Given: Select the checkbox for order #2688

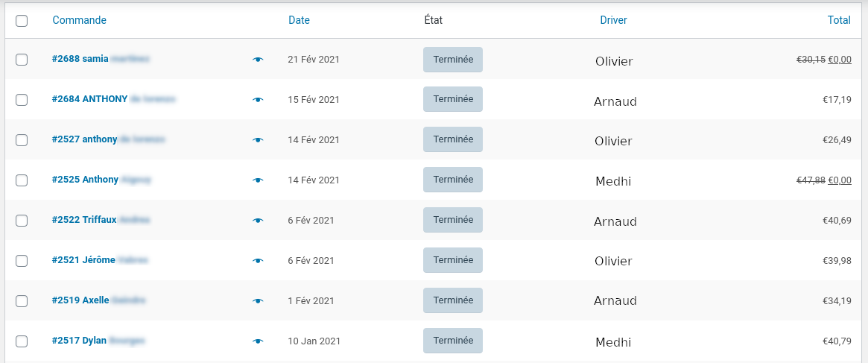Looking at the screenshot, I should coord(22,60).
